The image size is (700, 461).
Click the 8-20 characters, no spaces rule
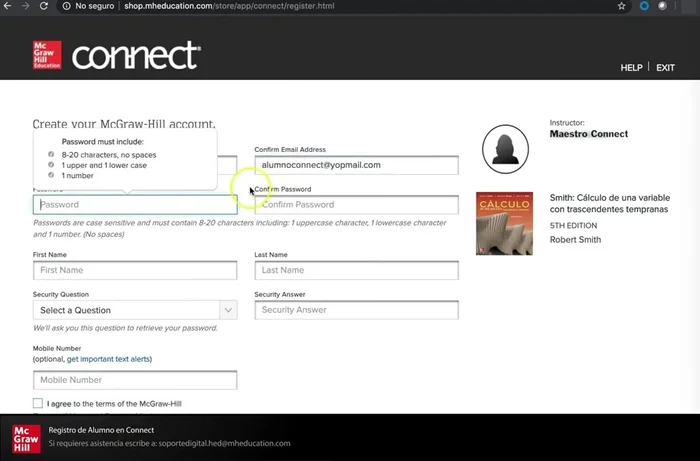click(109, 155)
